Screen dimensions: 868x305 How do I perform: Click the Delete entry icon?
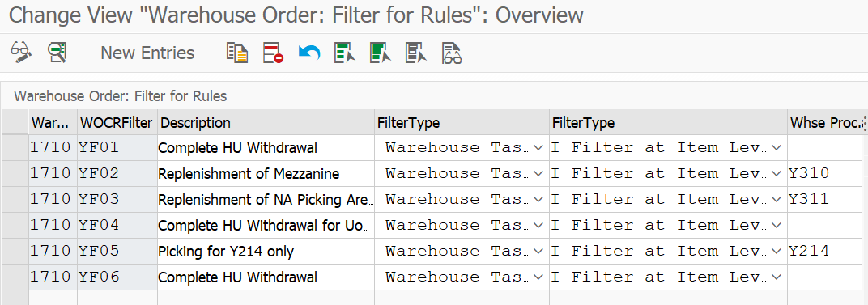click(273, 53)
